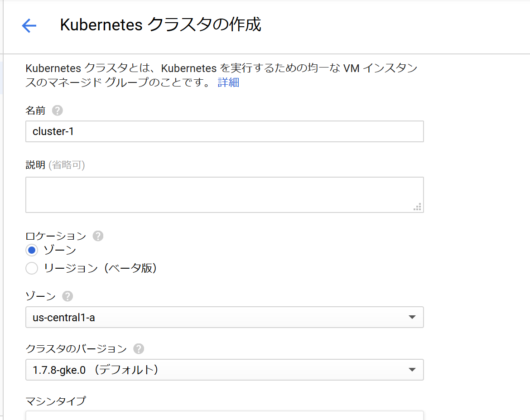The height and width of the screenshot is (420, 530).
Task: Open help for the ゾーン field
Action: pyautogui.click(x=67, y=296)
